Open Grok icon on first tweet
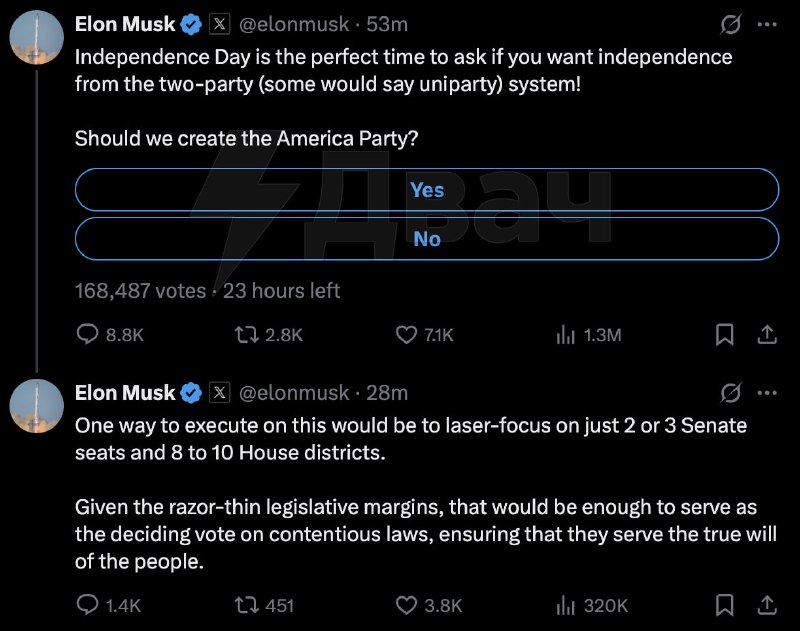The image size is (800, 631). [730, 24]
